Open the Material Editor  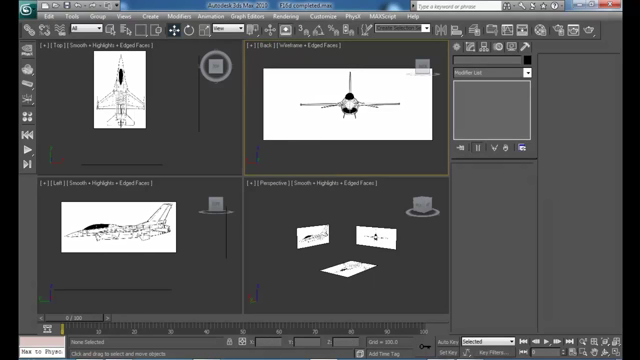click(540, 30)
